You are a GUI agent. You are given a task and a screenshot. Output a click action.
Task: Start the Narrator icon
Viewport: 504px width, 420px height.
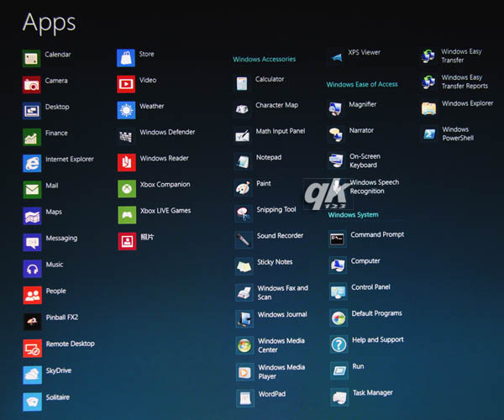pyautogui.click(x=336, y=134)
